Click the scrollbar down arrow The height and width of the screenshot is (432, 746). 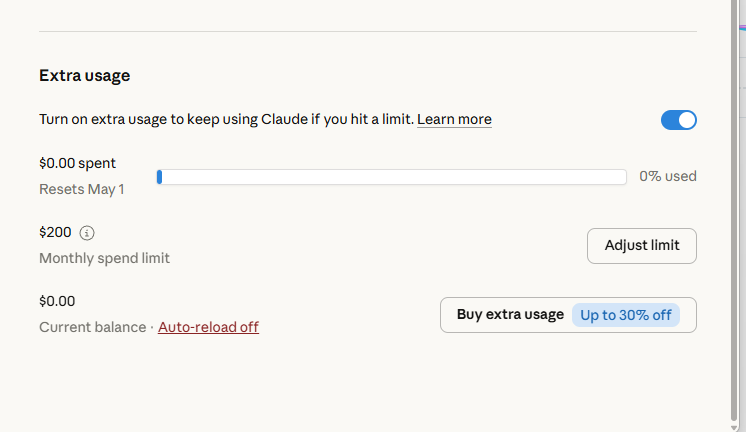click(734, 427)
